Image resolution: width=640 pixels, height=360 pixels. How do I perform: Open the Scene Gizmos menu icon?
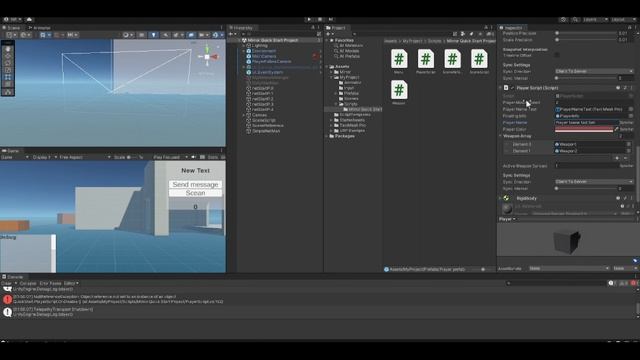216,35
